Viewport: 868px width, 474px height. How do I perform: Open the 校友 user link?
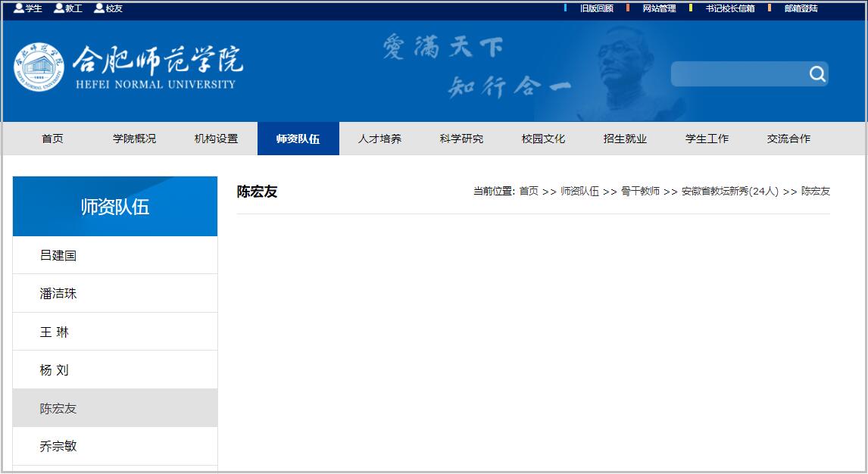108,8
